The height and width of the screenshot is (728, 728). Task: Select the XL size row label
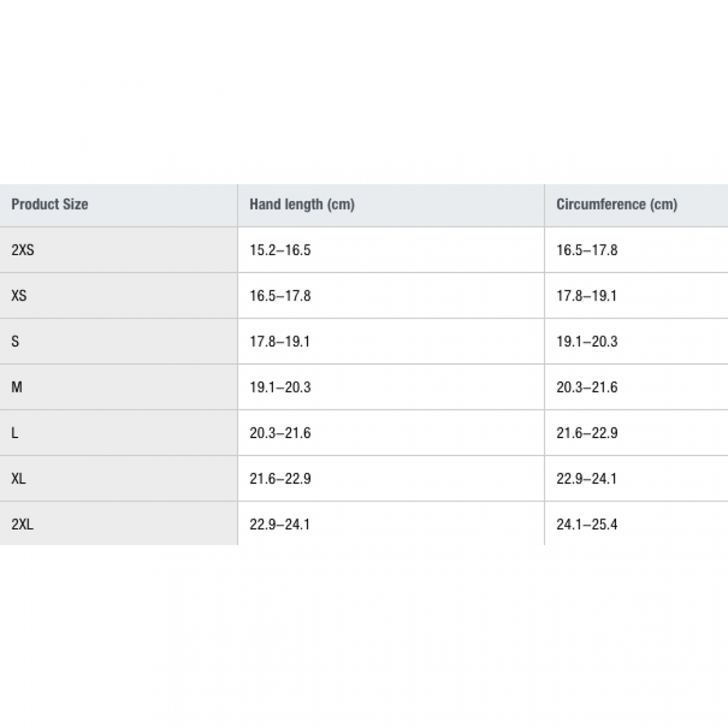(20, 479)
